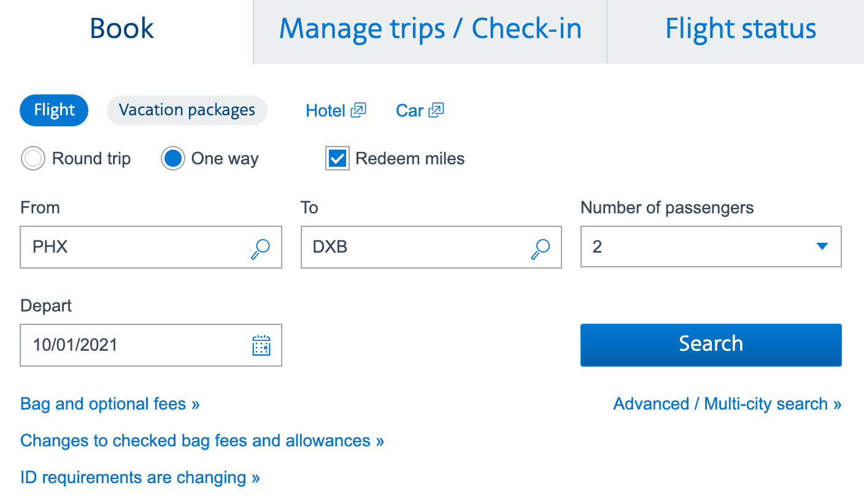This screenshot has width=864, height=504.
Task: Expand the Advanced / Multi-city search options
Action: click(x=727, y=403)
